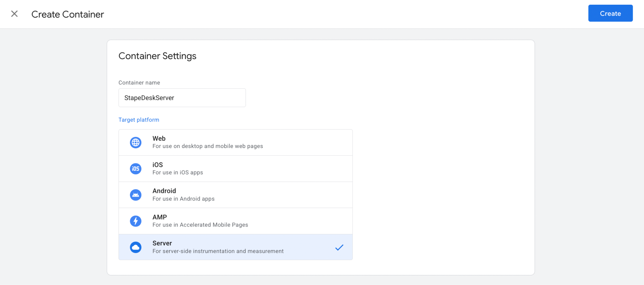
Task: Click 'For use in Android apps' description
Action: click(x=183, y=199)
